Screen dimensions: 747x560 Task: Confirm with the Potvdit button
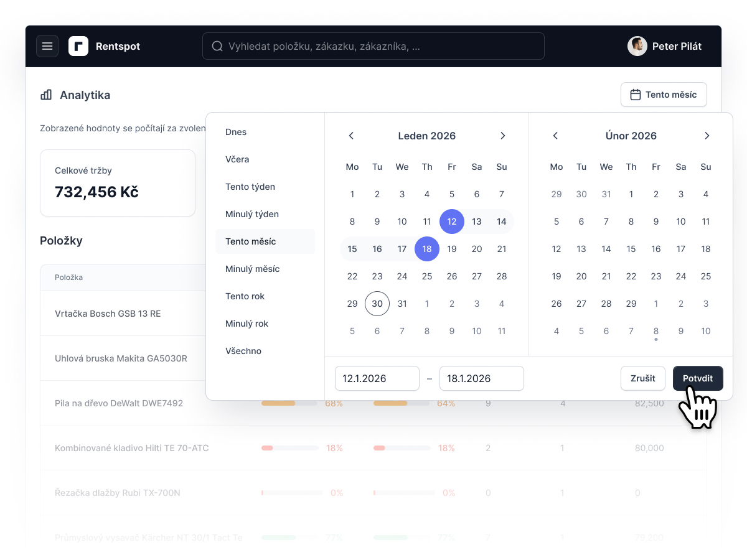pos(698,378)
